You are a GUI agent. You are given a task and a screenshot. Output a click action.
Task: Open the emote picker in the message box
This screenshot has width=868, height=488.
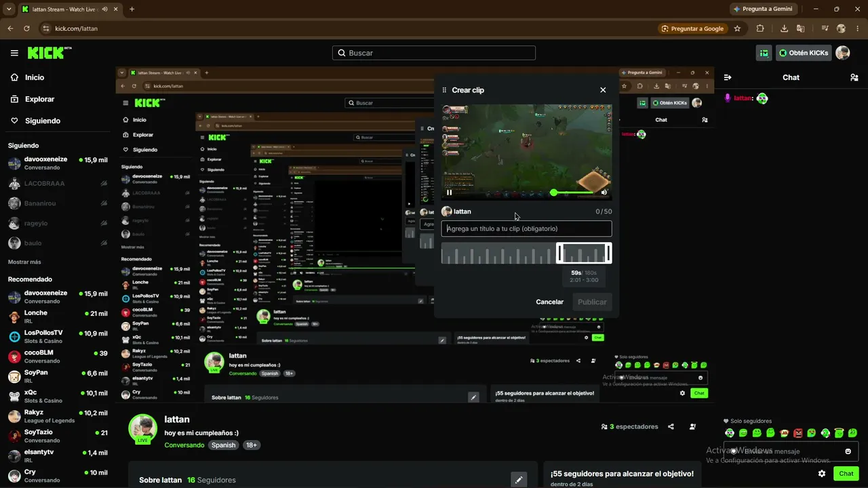pos(848,451)
